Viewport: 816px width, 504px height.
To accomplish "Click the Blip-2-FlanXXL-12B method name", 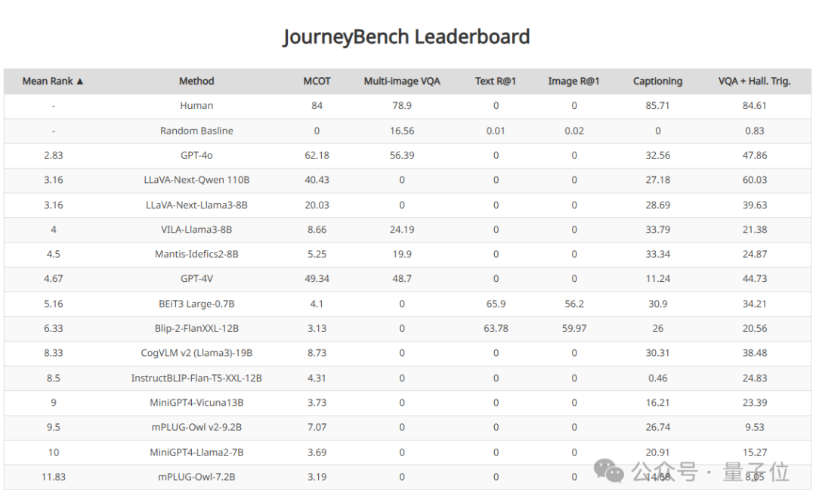I will (196, 329).
